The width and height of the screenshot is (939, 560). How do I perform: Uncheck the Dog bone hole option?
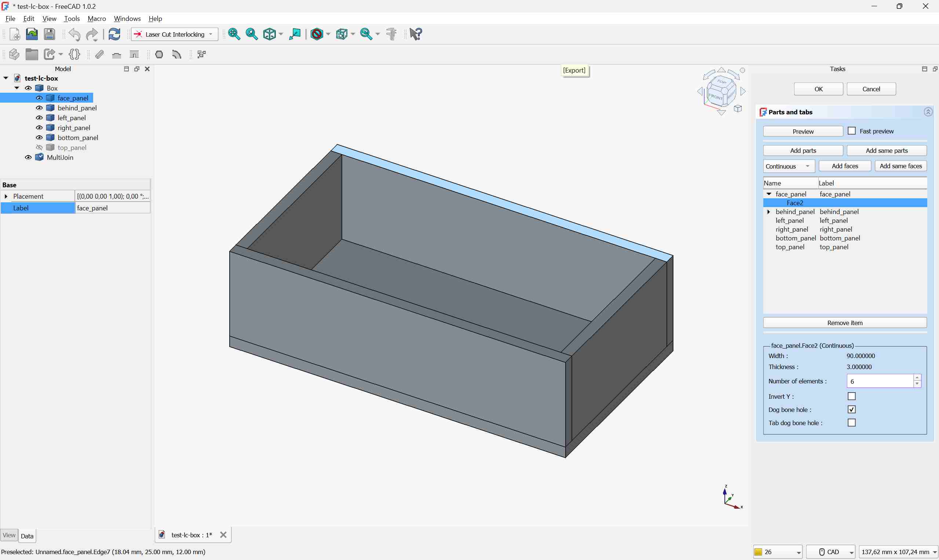coord(851,409)
